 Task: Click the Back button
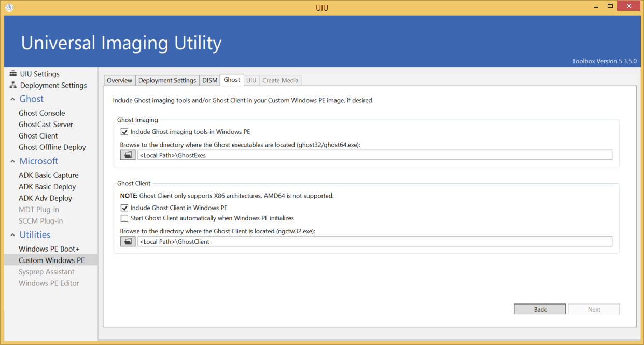point(540,309)
